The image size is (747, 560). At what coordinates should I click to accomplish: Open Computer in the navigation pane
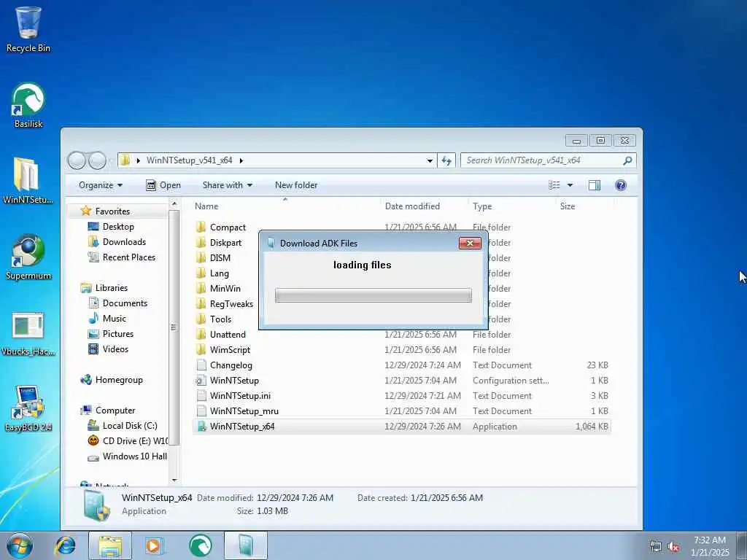pos(115,410)
